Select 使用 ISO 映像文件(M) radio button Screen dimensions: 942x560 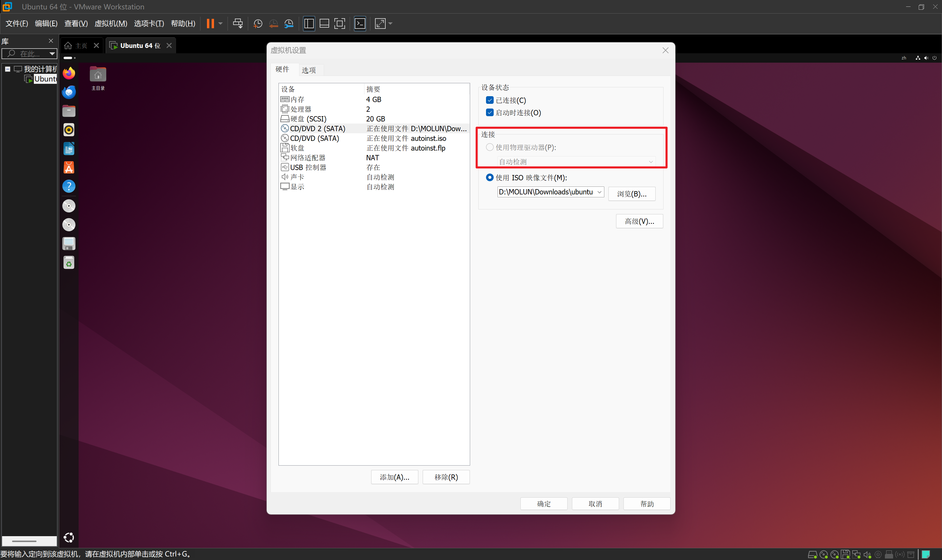coord(490,177)
